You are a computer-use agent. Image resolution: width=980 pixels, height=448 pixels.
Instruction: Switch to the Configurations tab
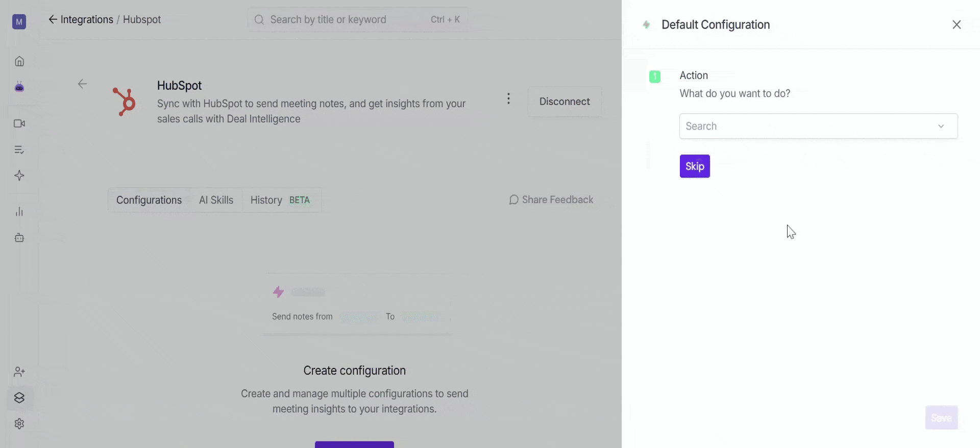click(149, 200)
